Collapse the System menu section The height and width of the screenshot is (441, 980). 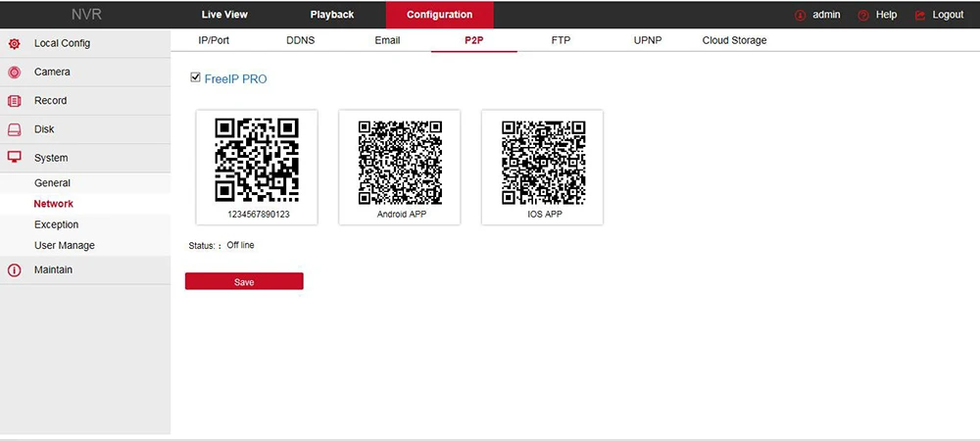tap(85, 158)
